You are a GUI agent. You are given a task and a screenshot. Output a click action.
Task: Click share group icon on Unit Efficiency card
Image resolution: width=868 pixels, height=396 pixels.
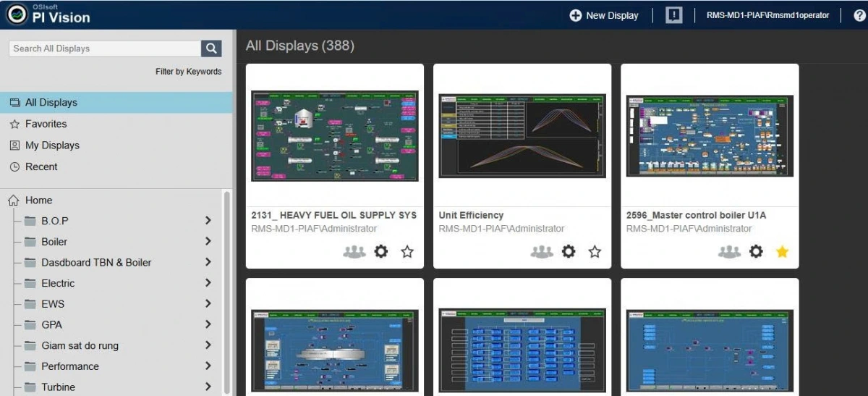tap(542, 251)
